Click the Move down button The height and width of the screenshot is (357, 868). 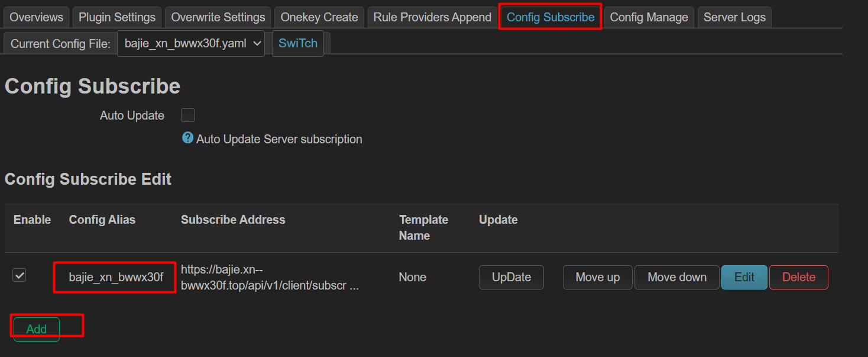[677, 277]
